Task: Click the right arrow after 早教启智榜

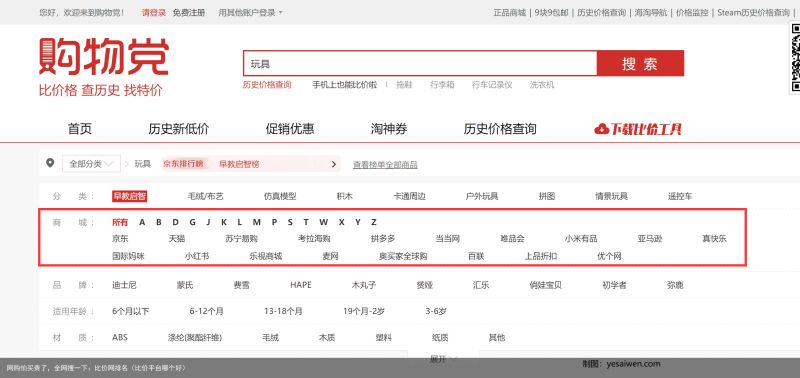Action: [x=334, y=164]
